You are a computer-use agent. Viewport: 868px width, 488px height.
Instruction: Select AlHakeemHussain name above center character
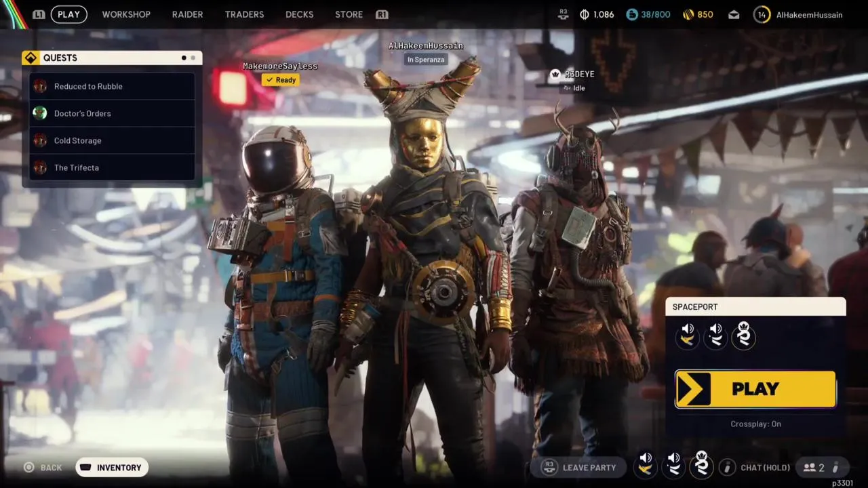point(426,45)
